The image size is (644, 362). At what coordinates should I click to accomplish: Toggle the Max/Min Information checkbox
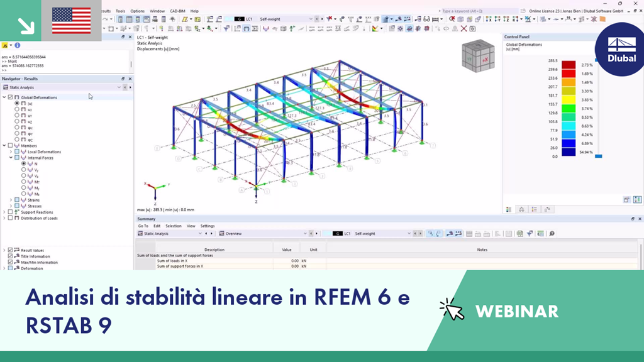click(x=10, y=262)
